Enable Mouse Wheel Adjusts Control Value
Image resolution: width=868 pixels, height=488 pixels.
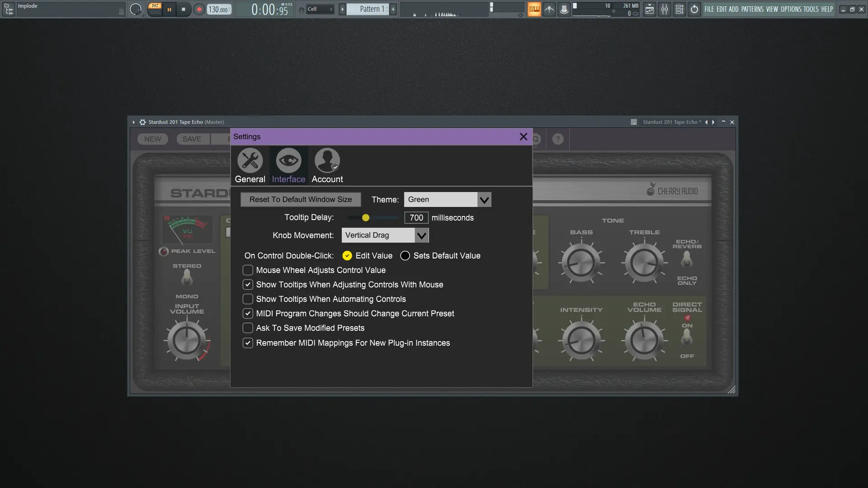point(248,270)
